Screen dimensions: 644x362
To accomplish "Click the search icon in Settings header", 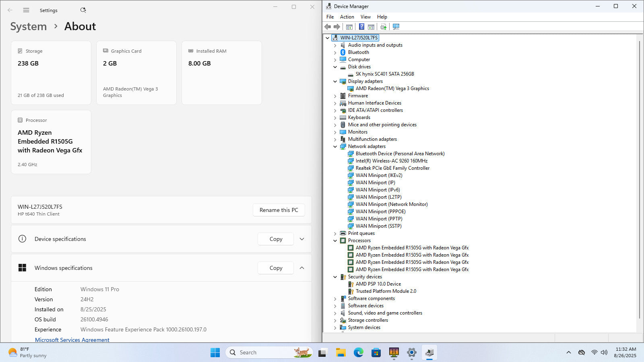I will 83,10.
